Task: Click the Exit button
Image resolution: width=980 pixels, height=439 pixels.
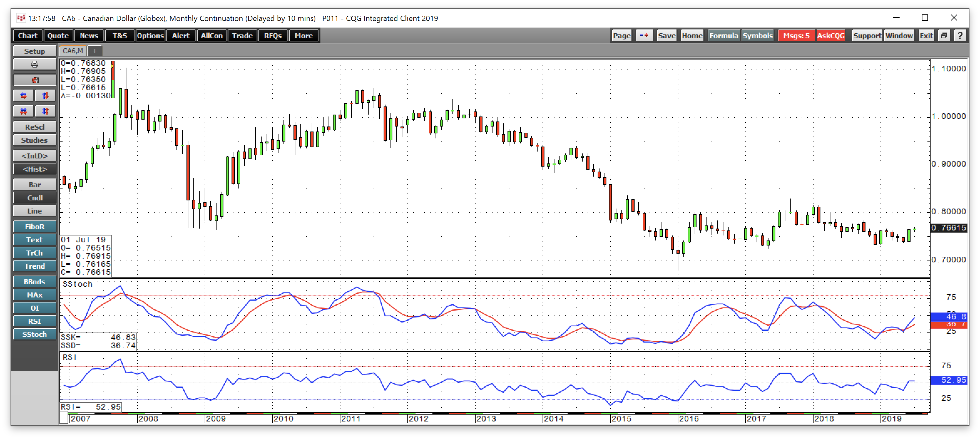Action: (926, 35)
